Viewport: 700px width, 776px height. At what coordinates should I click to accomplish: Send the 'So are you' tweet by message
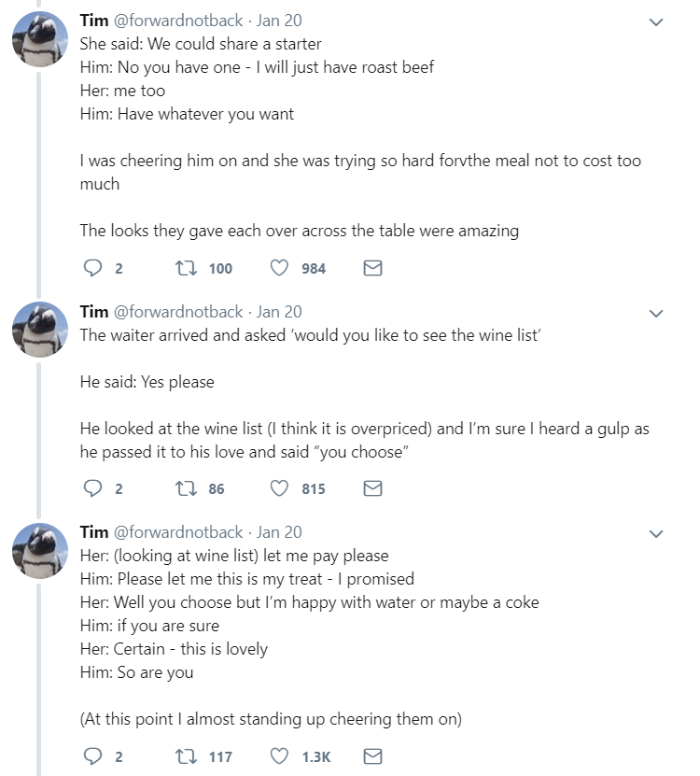coord(372,755)
